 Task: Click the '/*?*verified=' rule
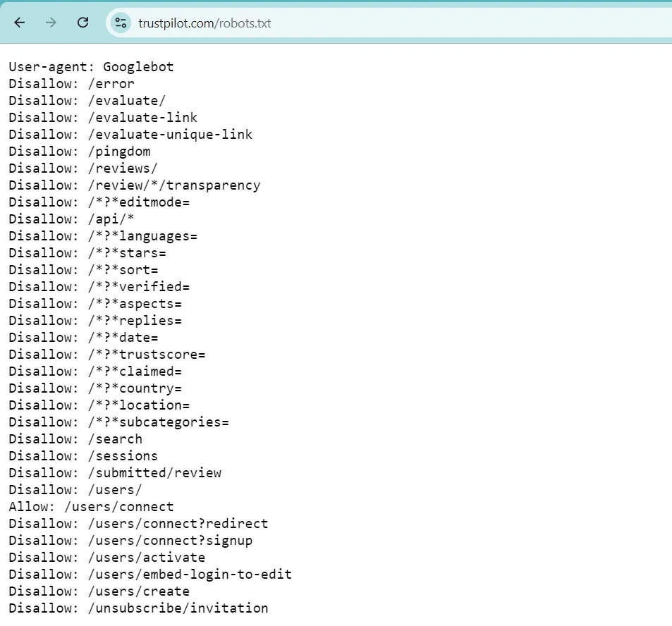tap(138, 287)
